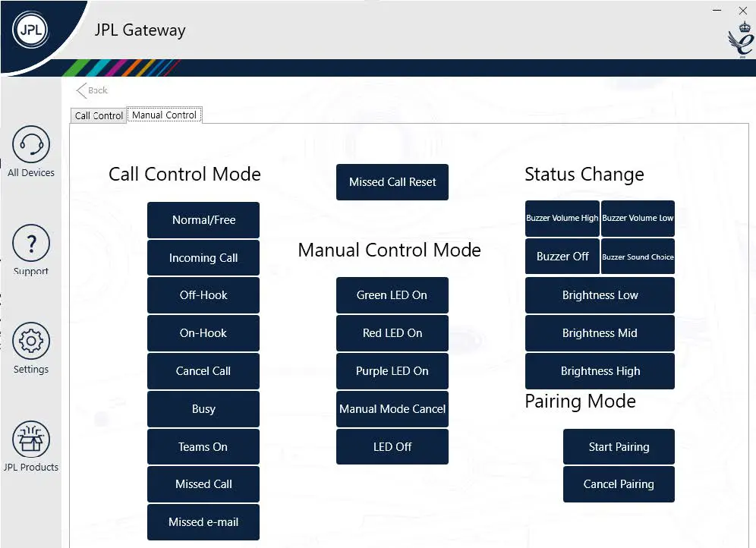756x548 pixels.
Task: Click the Missed Call Reset button
Action: pos(392,182)
